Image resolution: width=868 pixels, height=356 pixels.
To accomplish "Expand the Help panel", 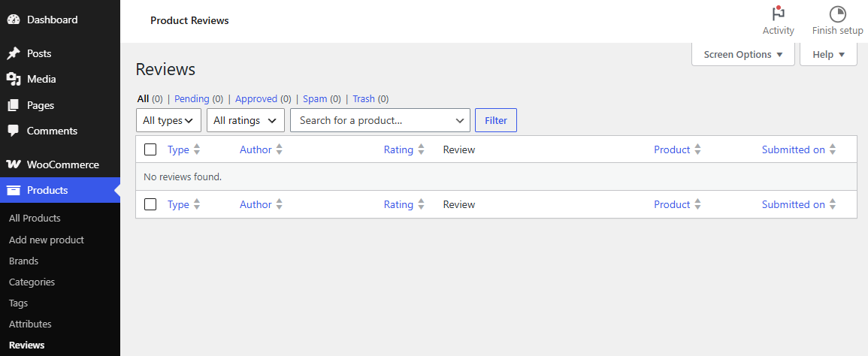I will tap(828, 54).
